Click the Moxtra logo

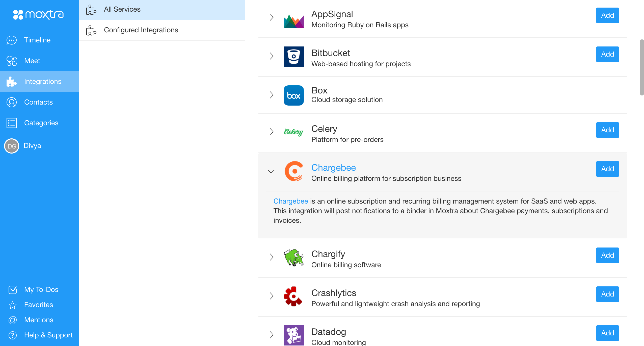click(38, 14)
